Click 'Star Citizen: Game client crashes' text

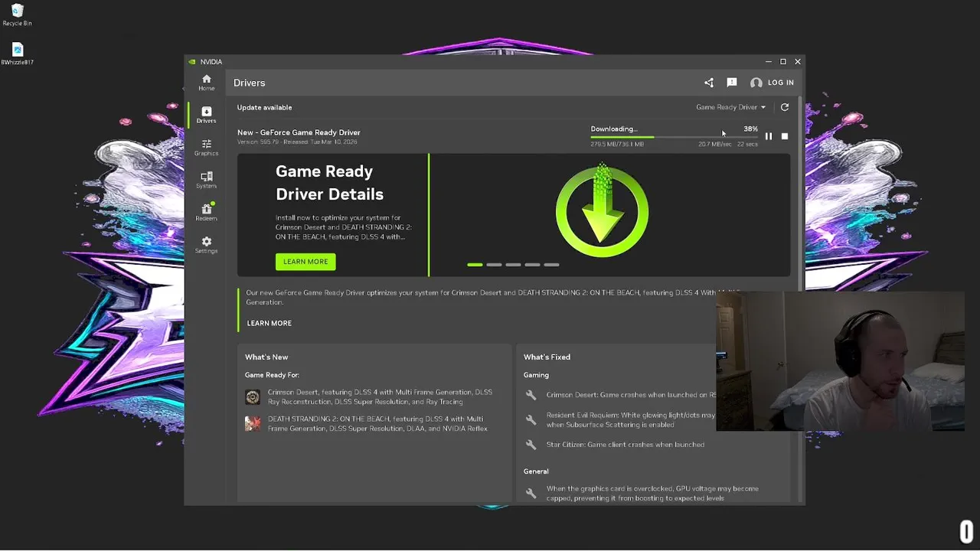click(626, 445)
